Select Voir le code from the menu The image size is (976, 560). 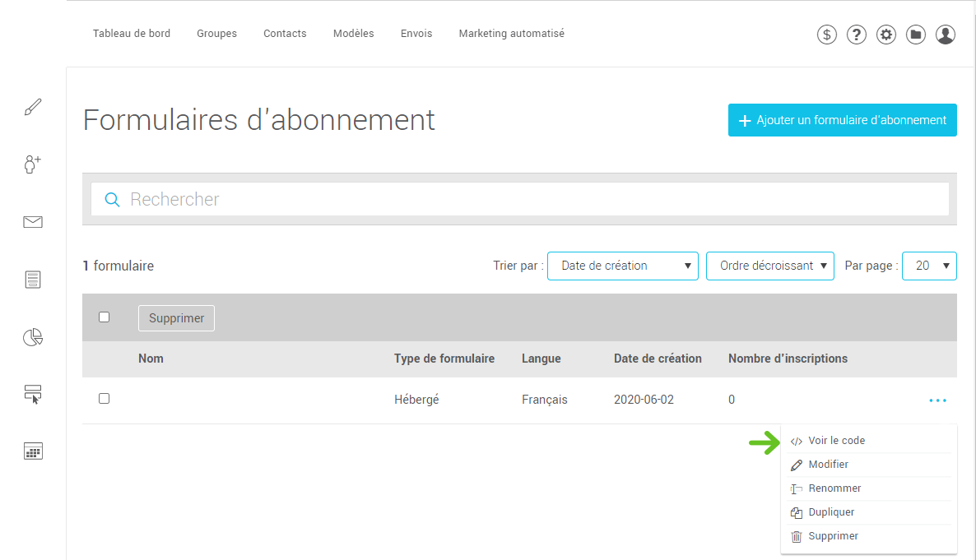tap(836, 441)
